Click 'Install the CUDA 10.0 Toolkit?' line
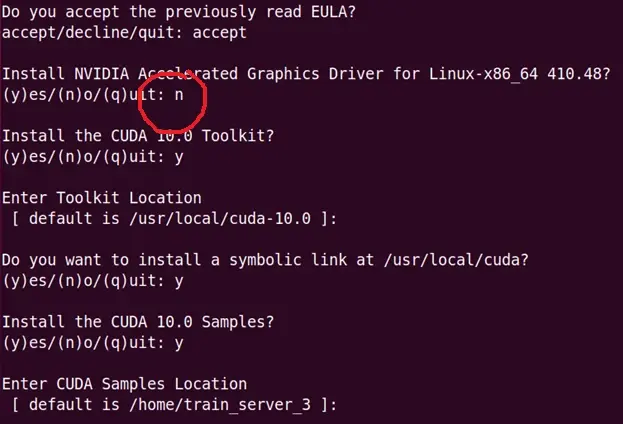This screenshot has height=424, width=623. click(138, 136)
